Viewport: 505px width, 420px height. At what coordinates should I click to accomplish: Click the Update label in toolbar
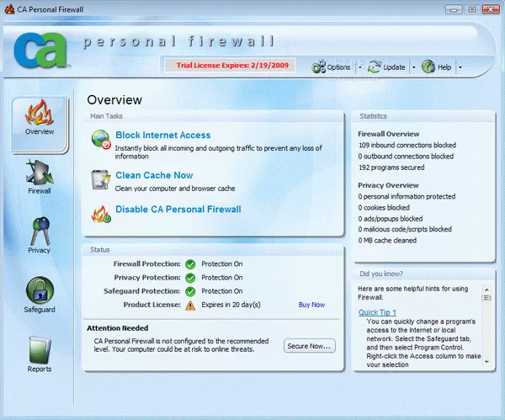pos(394,67)
